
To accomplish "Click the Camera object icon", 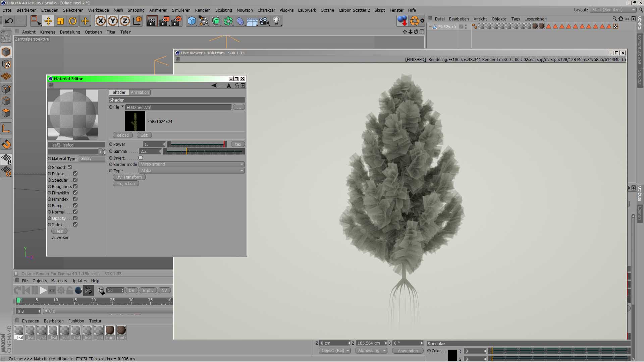I will [x=264, y=21].
